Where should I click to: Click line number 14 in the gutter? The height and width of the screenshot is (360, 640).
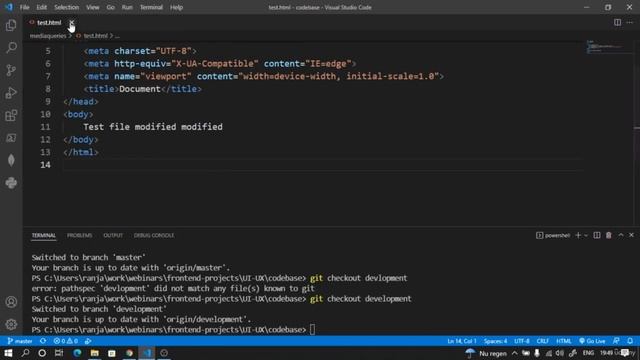[45, 165]
